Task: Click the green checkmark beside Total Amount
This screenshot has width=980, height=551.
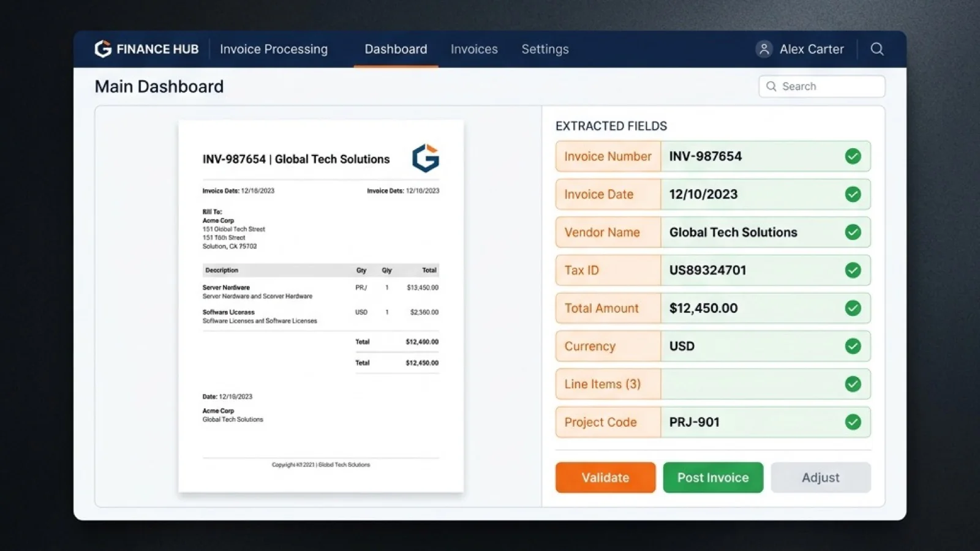Action: [853, 308]
